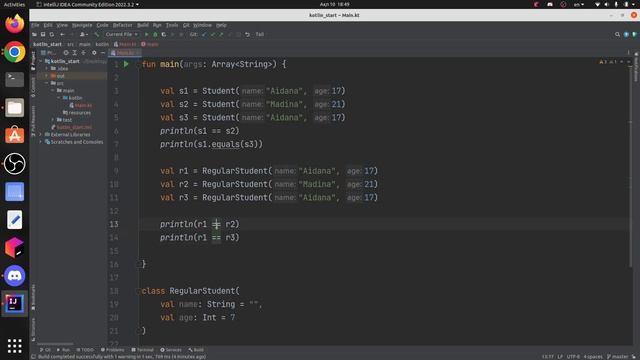
Task: Expand Scratches and Consoles node
Action: (41, 142)
